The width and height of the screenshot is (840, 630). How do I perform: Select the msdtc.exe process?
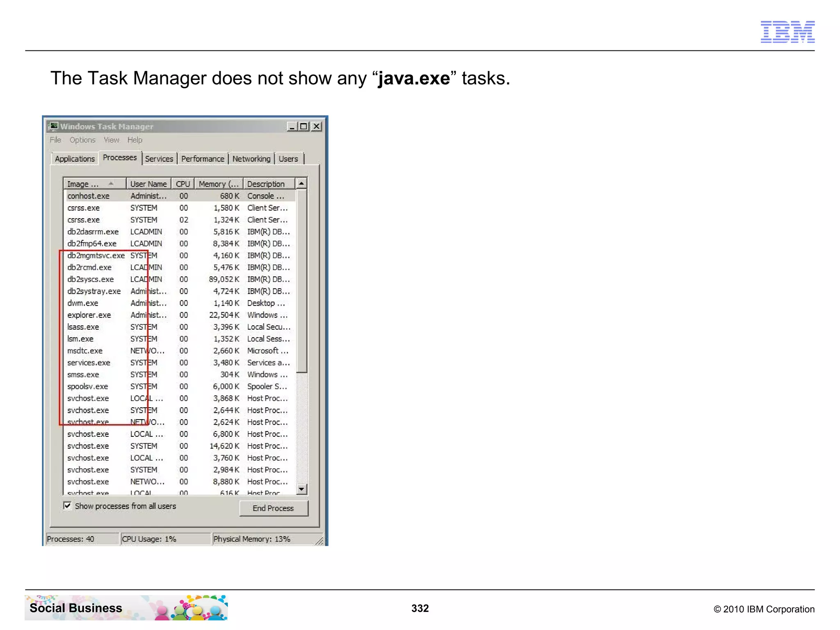pyautogui.click(x=180, y=351)
